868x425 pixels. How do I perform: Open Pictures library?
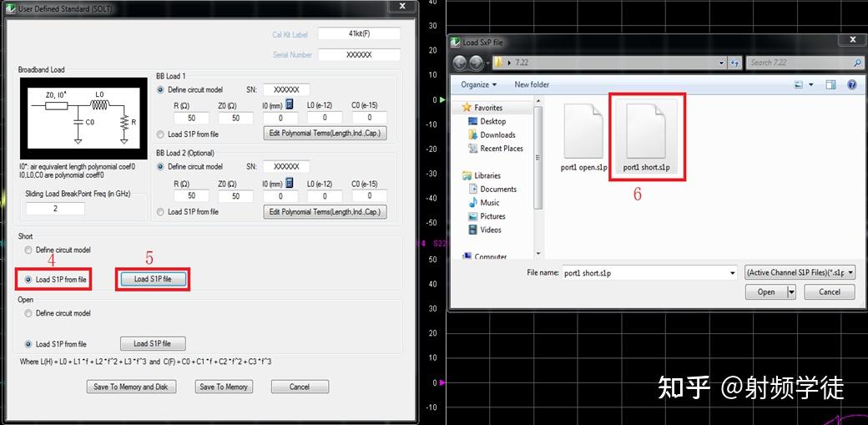(x=487, y=216)
